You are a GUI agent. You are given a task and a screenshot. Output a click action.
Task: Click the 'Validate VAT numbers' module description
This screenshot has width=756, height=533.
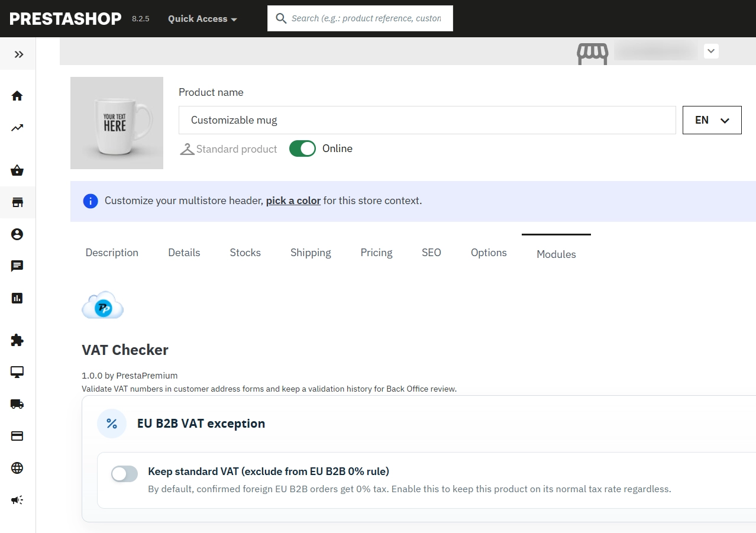point(269,389)
